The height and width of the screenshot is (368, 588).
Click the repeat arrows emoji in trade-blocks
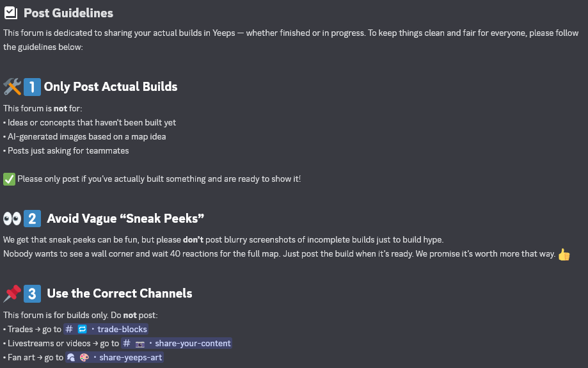coord(82,329)
